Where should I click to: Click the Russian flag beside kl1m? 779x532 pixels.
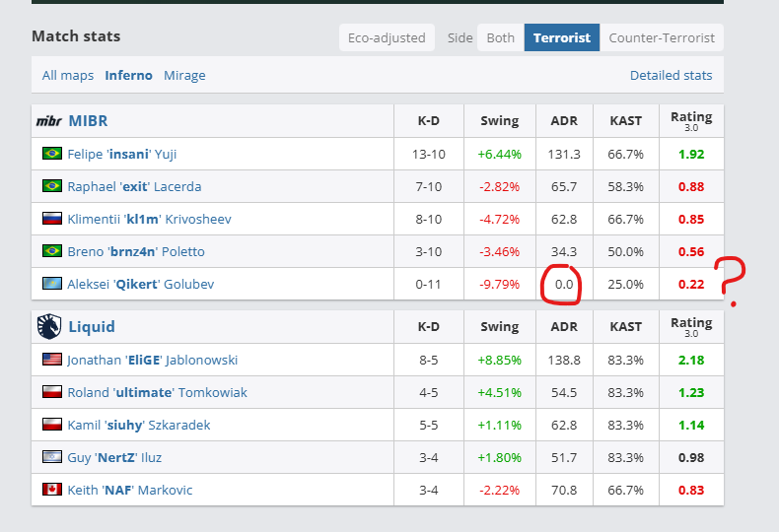[52, 219]
